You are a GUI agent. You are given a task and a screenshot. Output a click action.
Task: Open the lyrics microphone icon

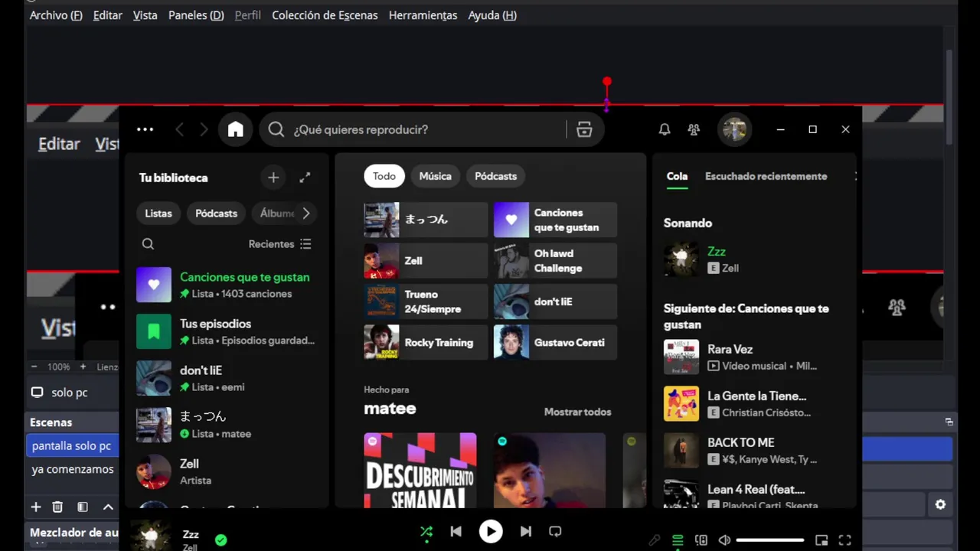point(655,540)
